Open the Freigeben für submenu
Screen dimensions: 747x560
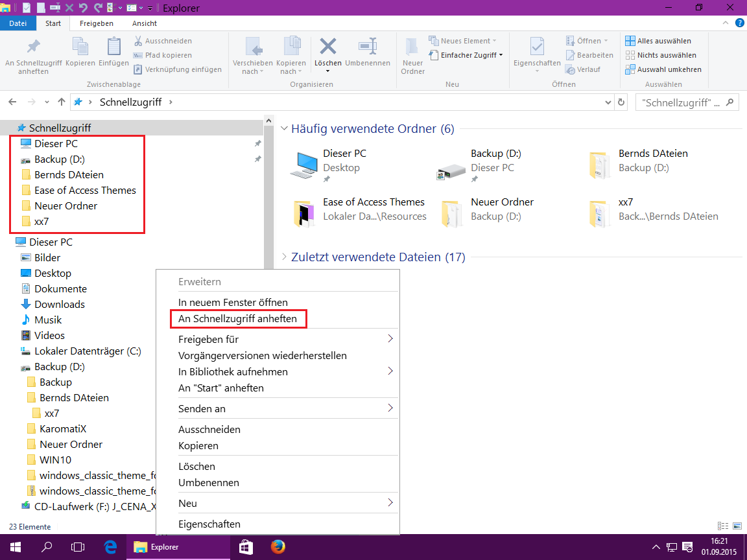(x=285, y=340)
